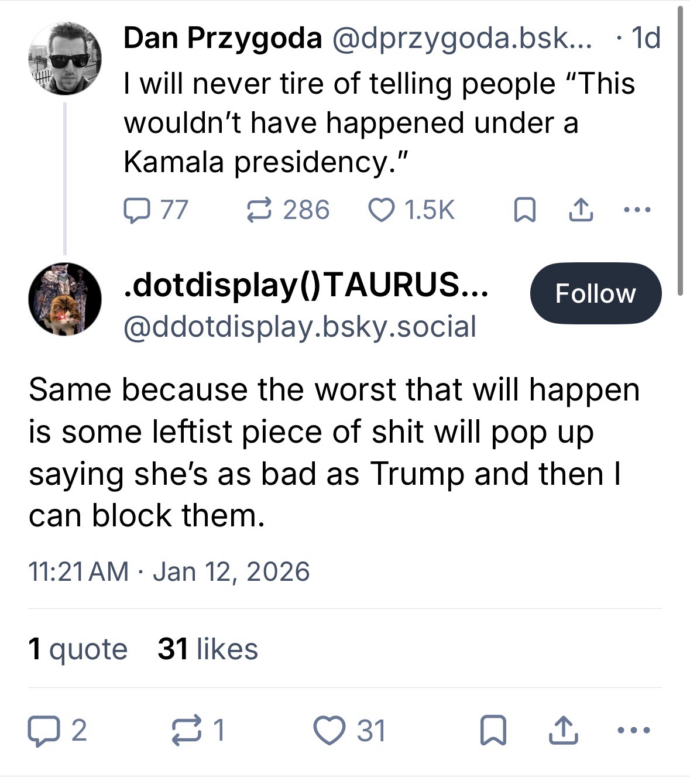View the 1 quote list
Viewport: 690px width, 784px height.
click(78, 649)
